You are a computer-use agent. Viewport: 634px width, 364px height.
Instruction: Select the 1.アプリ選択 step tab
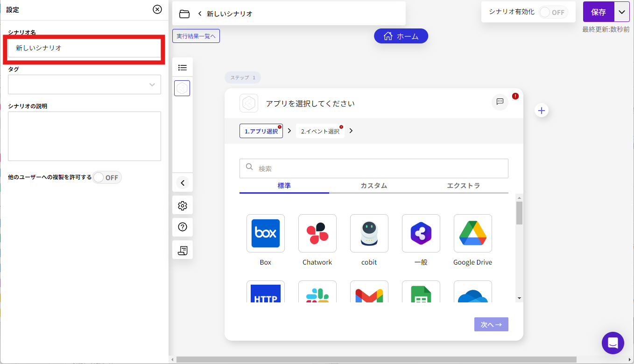pyautogui.click(x=261, y=131)
